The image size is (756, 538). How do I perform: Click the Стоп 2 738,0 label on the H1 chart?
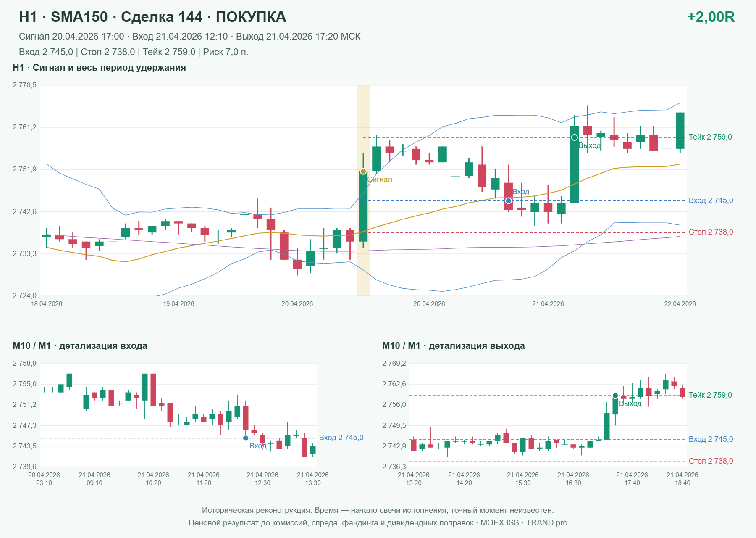[x=711, y=232]
